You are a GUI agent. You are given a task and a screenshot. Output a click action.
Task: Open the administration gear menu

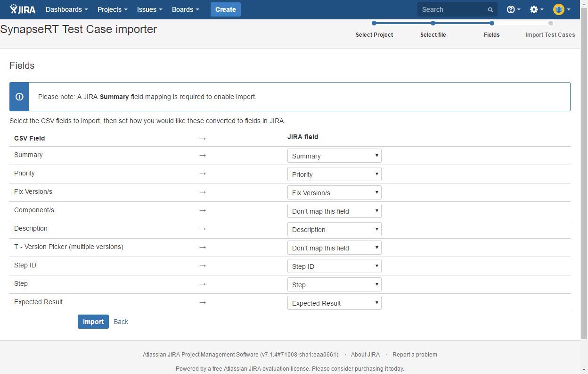click(x=536, y=9)
